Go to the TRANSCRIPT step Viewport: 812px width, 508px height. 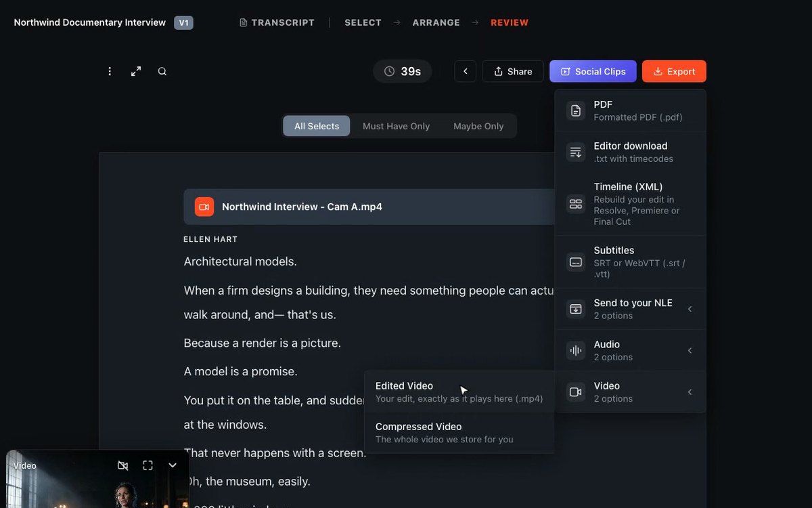277,22
